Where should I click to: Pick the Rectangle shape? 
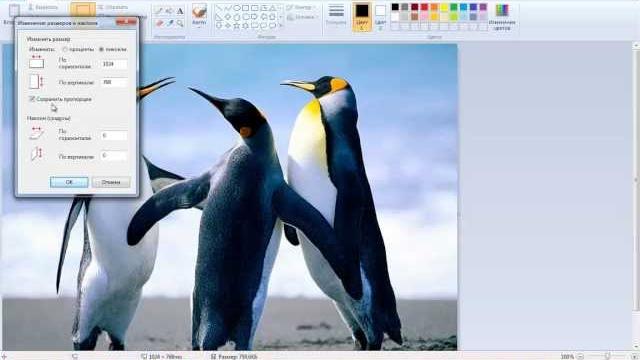(245, 8)
